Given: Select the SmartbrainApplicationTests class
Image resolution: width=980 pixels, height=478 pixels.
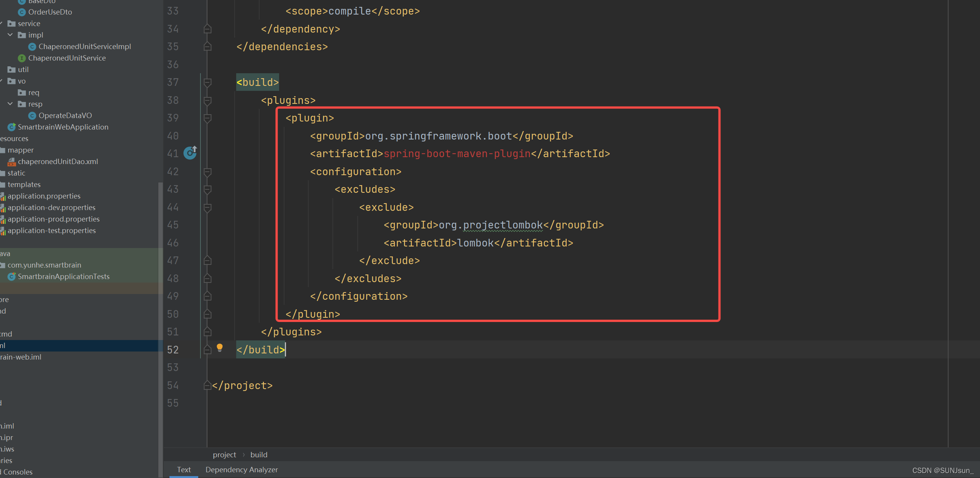Looking at the screenshot, I should tap(64, 276).
